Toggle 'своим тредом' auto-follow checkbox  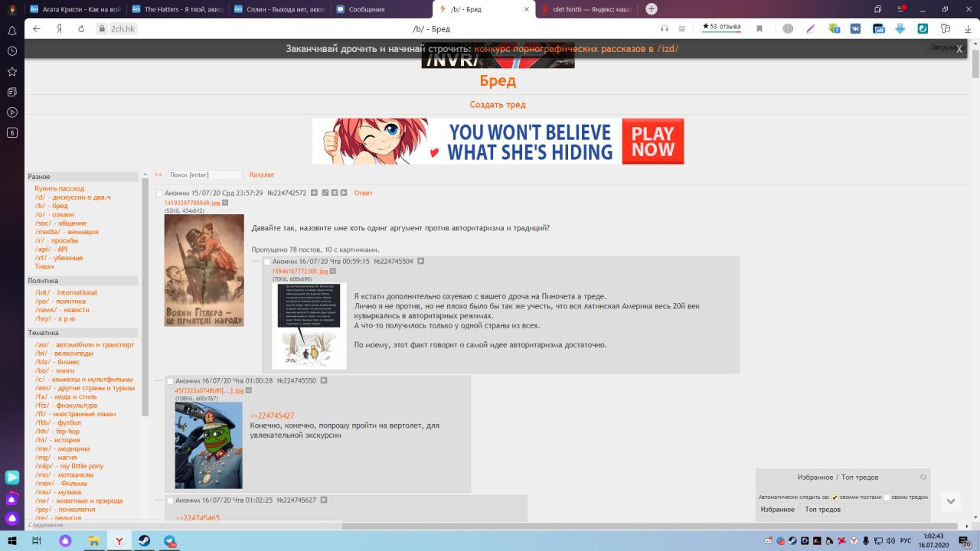click(x=887, y=497)
